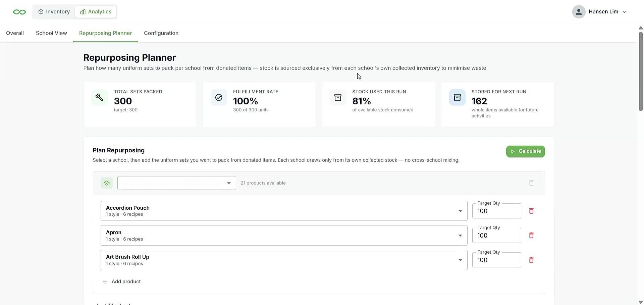Click the "300 of 300 units" caption
The height and width of the screenshot is (305, 644).
(251, 110)
